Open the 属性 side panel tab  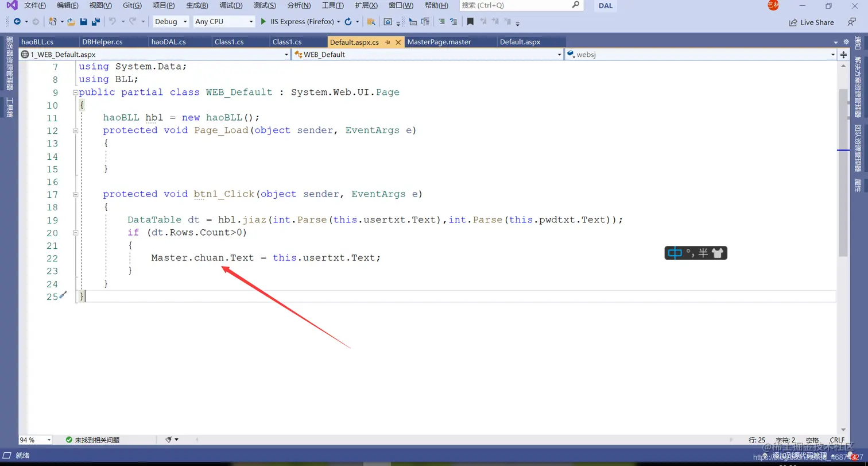[x=858, y=185]
